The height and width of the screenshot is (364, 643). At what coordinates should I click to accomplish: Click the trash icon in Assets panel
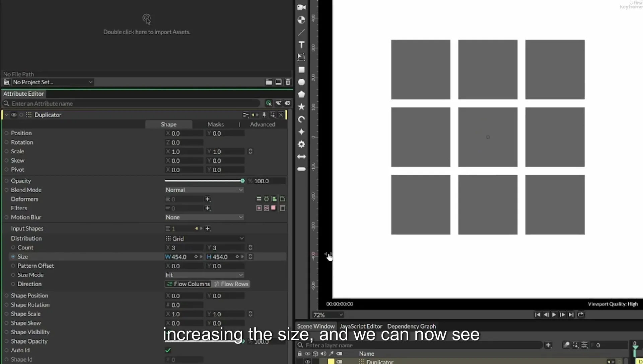288,82
